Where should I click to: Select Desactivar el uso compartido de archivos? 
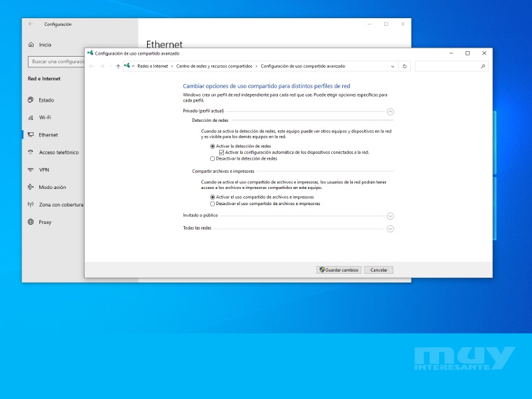click(212, 204)
